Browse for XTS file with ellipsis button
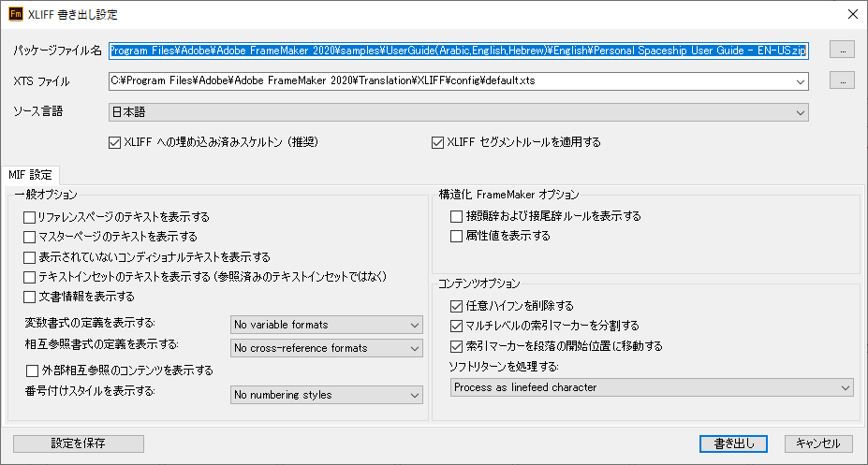868x465 pixels. tap(842, 80)
